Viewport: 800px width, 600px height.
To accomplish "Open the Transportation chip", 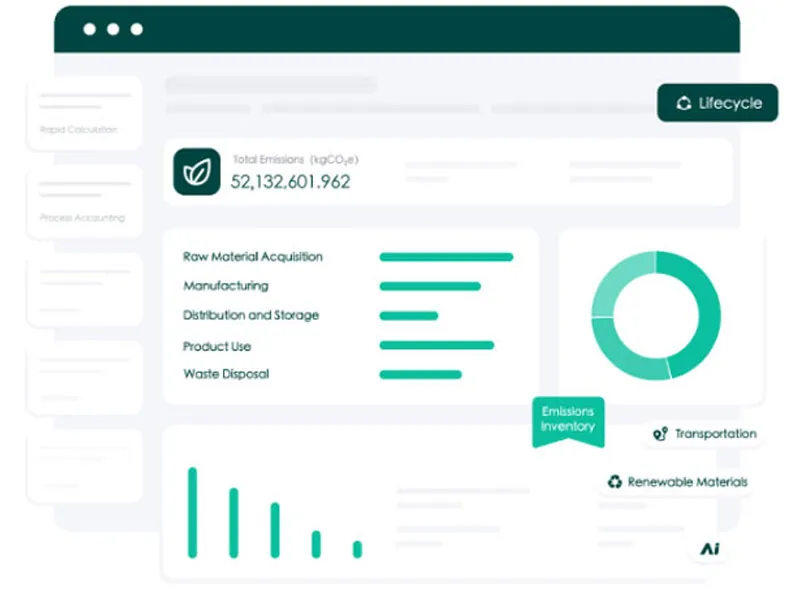I will [704, 434].
